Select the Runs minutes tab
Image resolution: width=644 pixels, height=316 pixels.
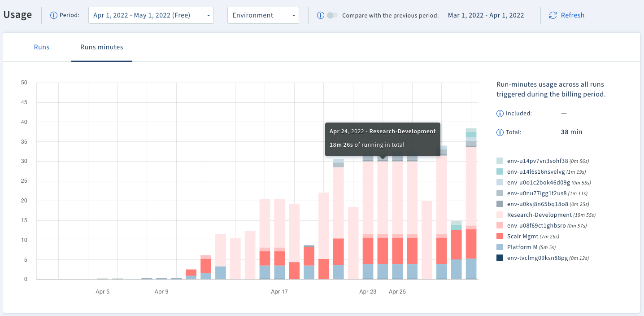pos(101,47)
